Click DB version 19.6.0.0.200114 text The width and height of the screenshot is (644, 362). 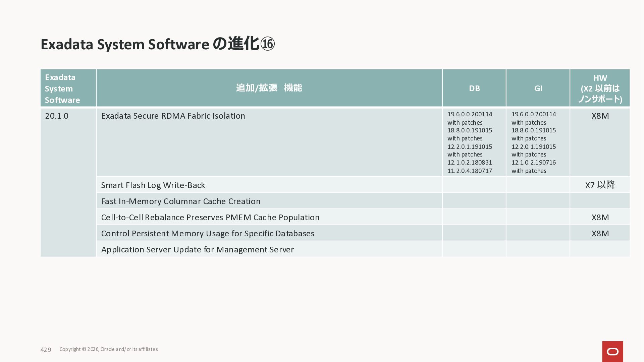pos(470,114)
